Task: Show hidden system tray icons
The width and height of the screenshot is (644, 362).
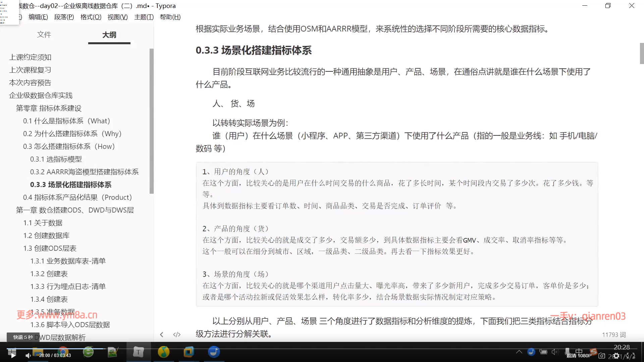Action: pos(519,352)
